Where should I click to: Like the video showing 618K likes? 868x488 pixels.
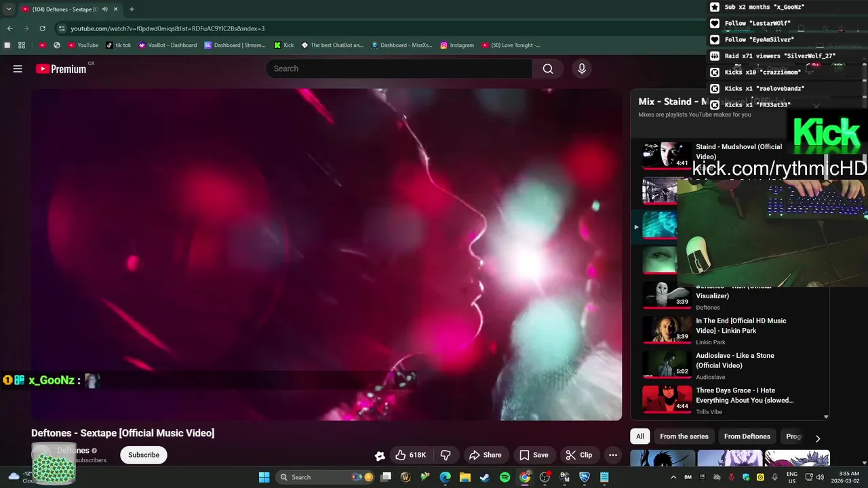pyautogui.click(x=411, y=455)
